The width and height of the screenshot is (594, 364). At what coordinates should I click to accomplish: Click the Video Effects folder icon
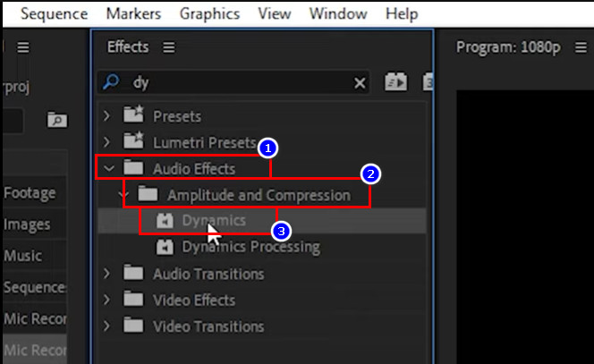tap(133, 299)
